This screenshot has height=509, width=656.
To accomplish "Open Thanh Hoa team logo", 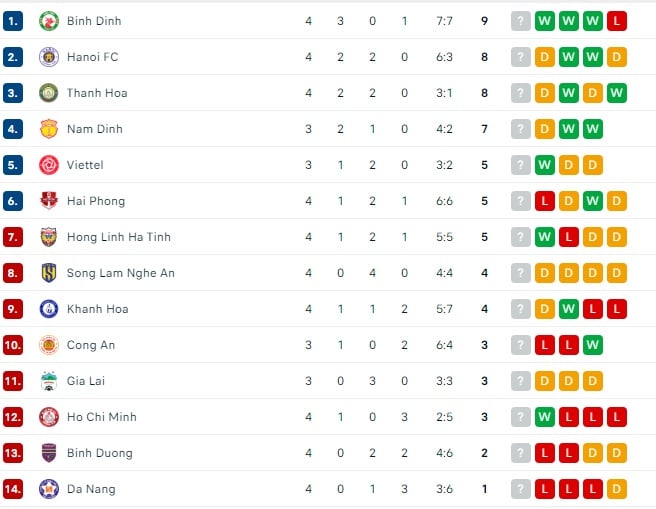I will coord(49,93).
